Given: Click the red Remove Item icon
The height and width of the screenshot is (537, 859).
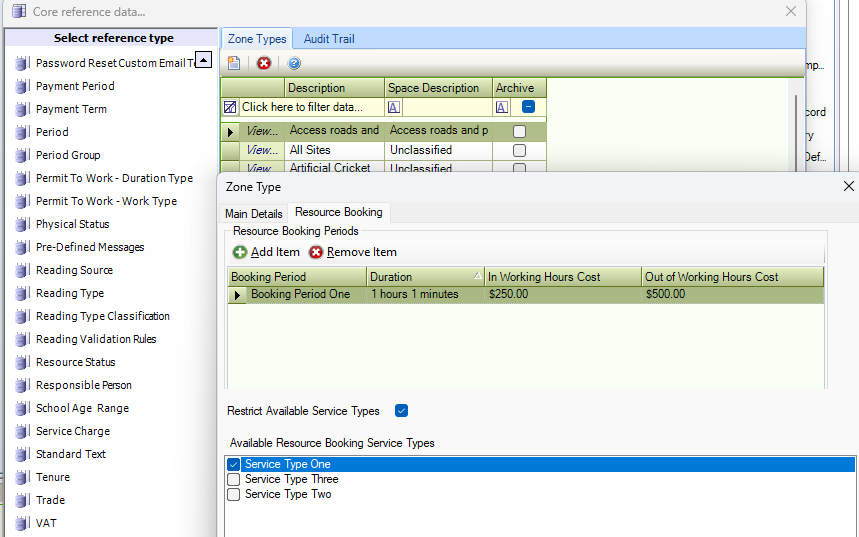Looking at the screenshot, I should pos(316,252).
